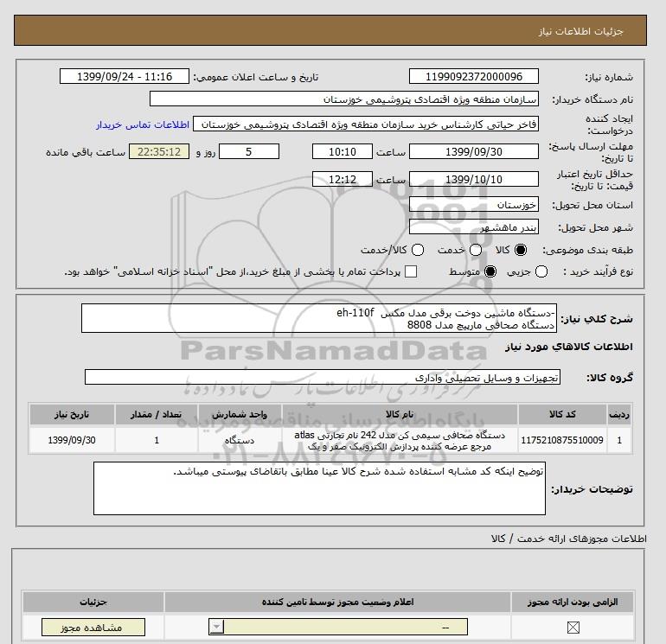Click the مشاهده مجوز button
The height and width of the screenshot is (644, 666).
point(93,627)
